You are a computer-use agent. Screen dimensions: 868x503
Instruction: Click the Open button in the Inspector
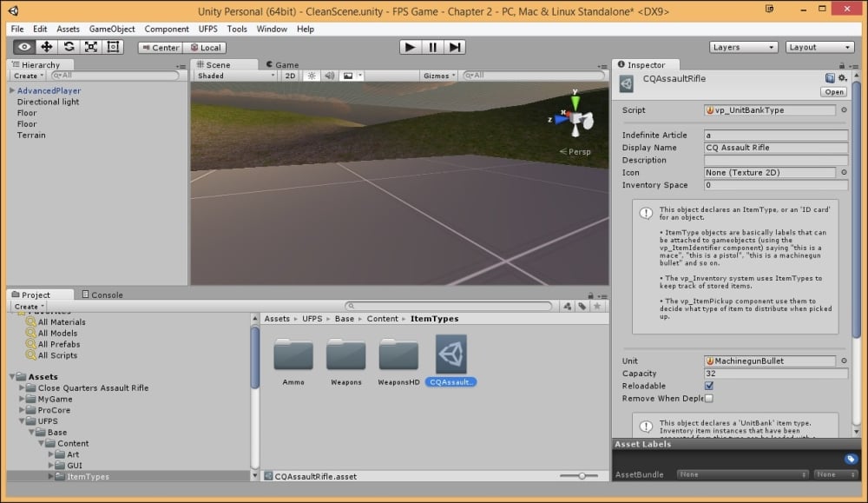pyautogui.click(x=835, y=90)
